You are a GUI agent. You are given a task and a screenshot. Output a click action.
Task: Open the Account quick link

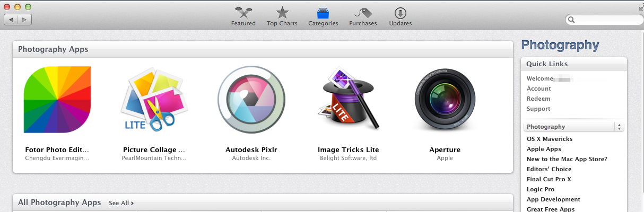539,89
